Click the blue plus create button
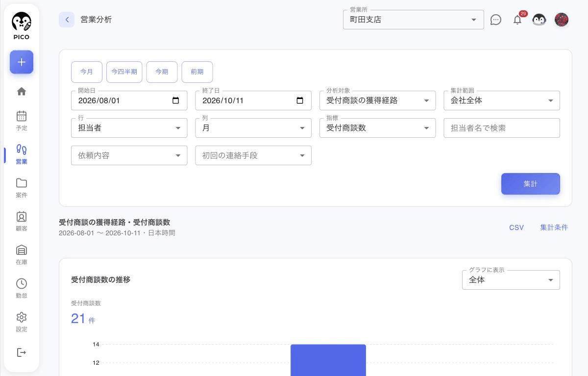 (x=22, y=62)
